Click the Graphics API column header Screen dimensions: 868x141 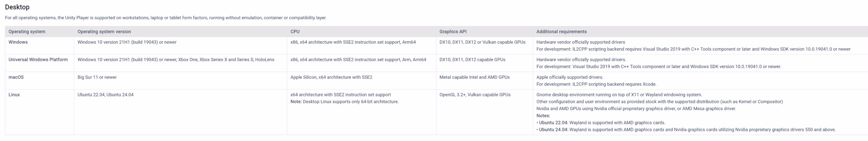(453, 32)
